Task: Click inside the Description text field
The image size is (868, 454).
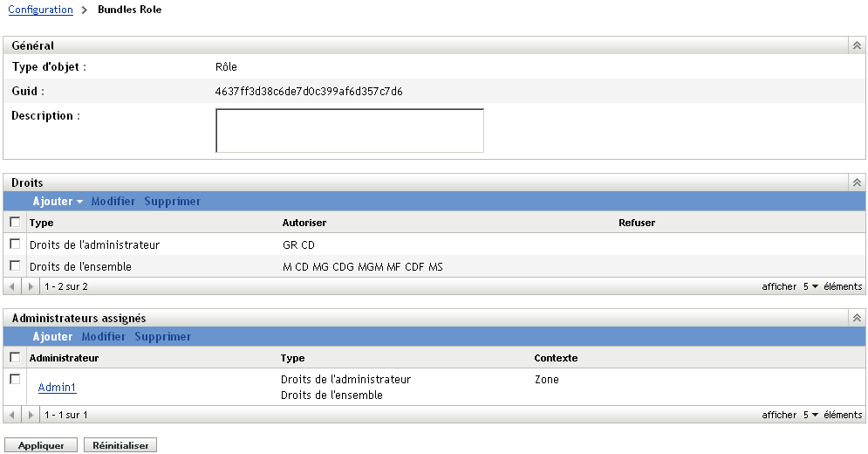Action: click(350, 130)
